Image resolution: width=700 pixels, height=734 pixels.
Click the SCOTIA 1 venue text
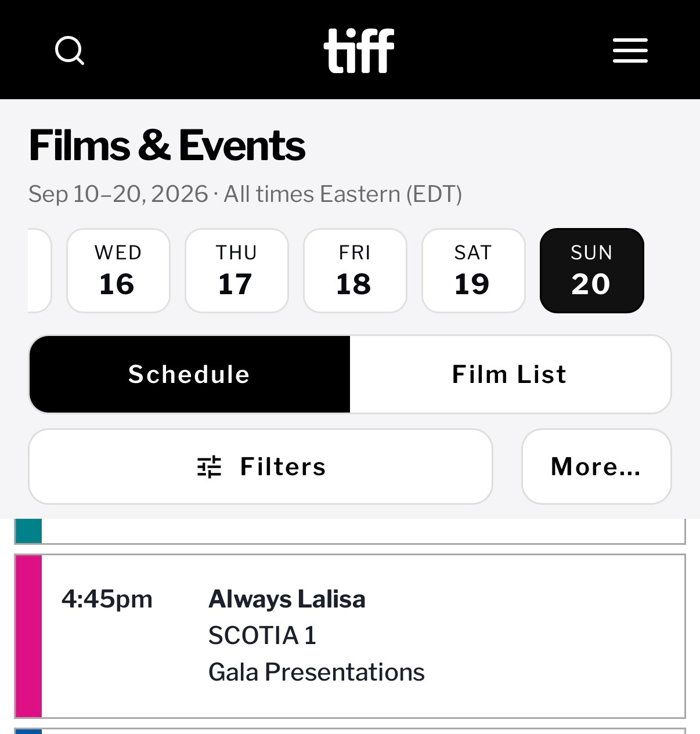click(262, 635)
